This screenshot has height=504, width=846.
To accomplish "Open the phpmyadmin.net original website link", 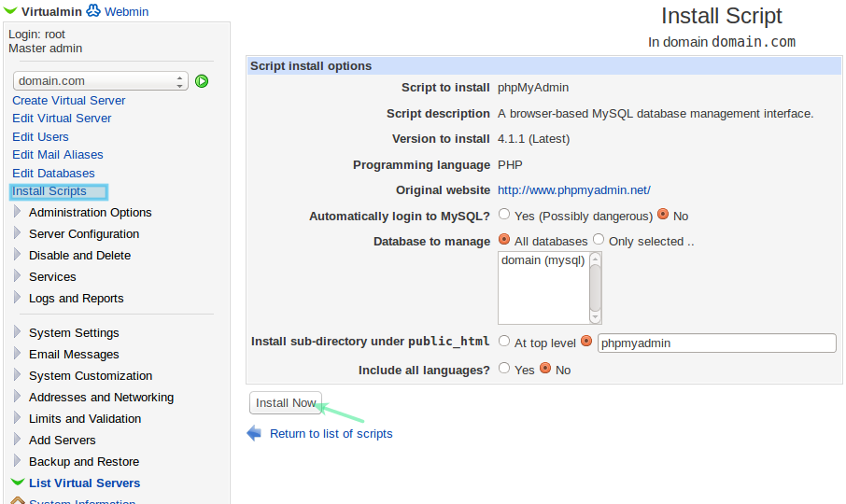I will [x=573, y=189].
